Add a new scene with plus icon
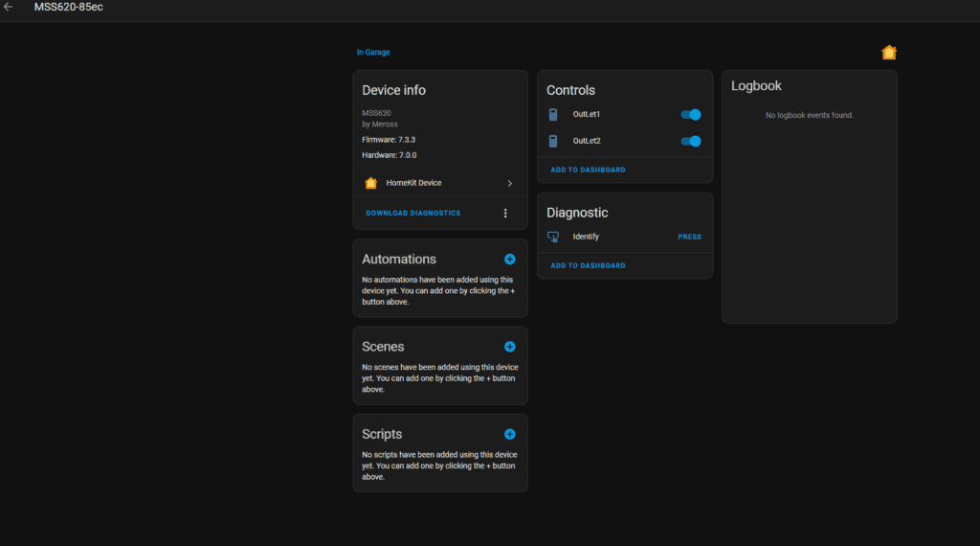The width and height of the screenshot is (980, 546). click(x=509, y=347)
